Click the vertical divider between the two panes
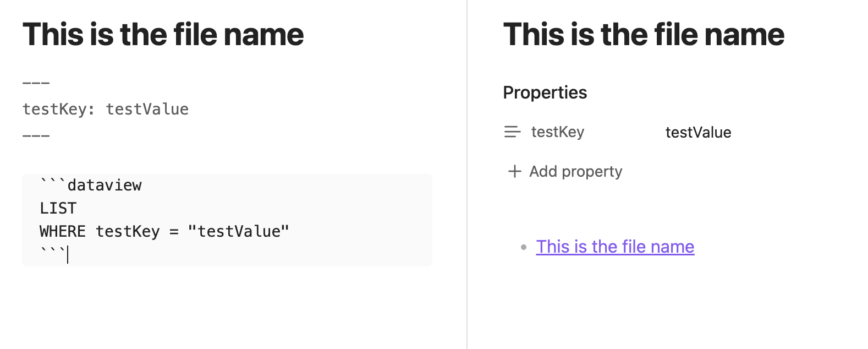The height and width of the screenshot is (349, 868). click(x=467, y=174)
